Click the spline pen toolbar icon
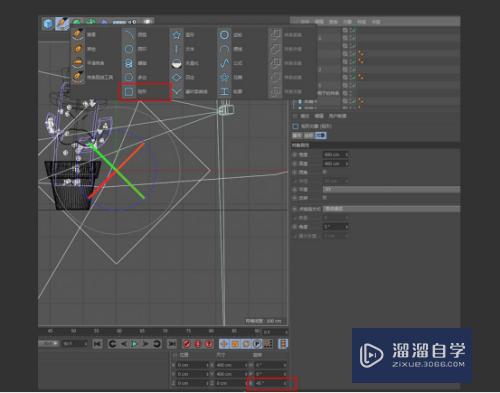 click(62, 24)
